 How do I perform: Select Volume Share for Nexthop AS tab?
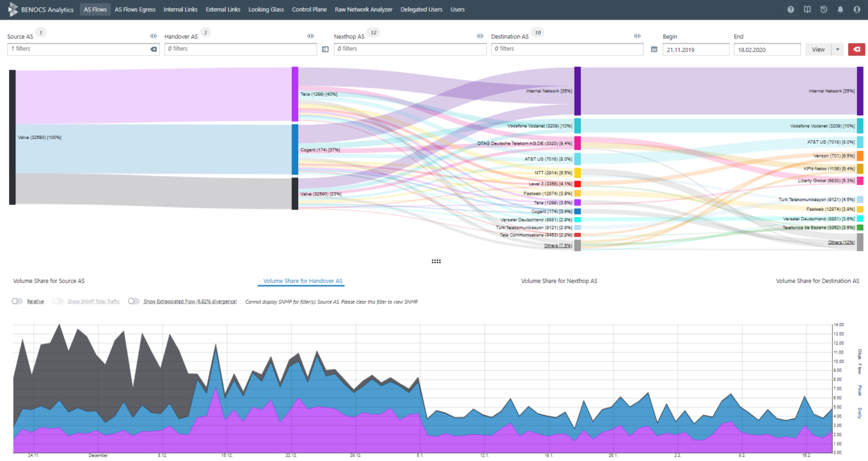point(559,281)
